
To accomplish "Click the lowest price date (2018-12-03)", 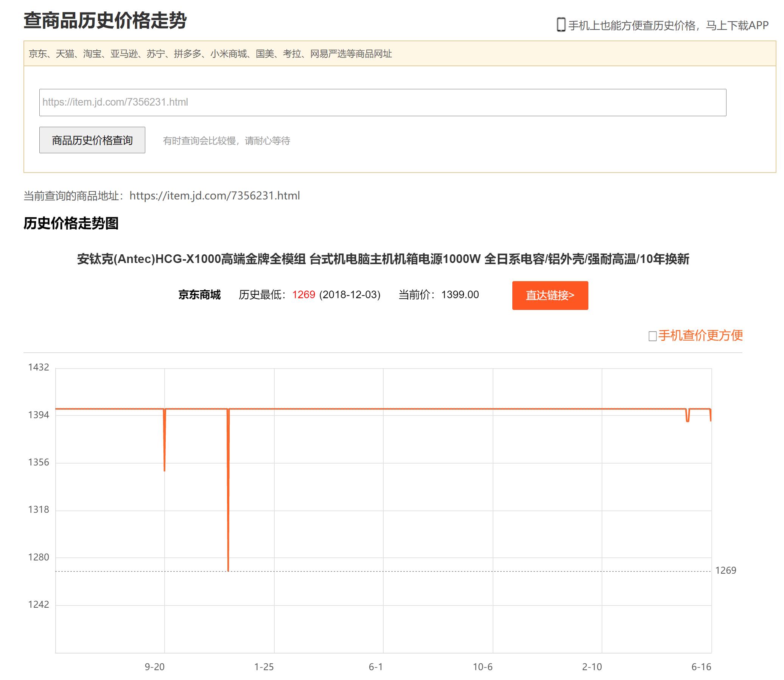I will coord(350,295).
